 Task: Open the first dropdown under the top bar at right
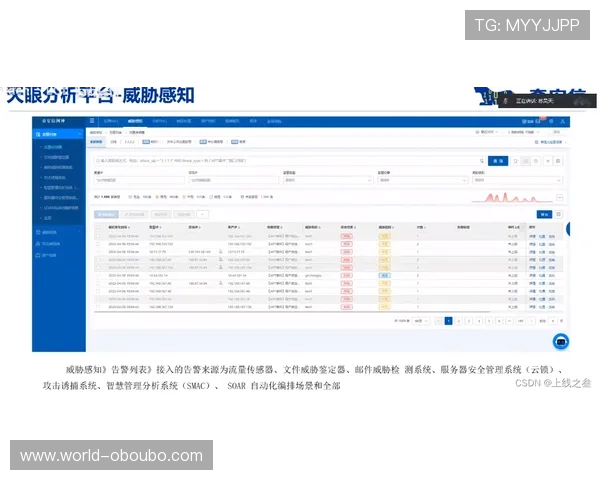(x=487, y=132)
